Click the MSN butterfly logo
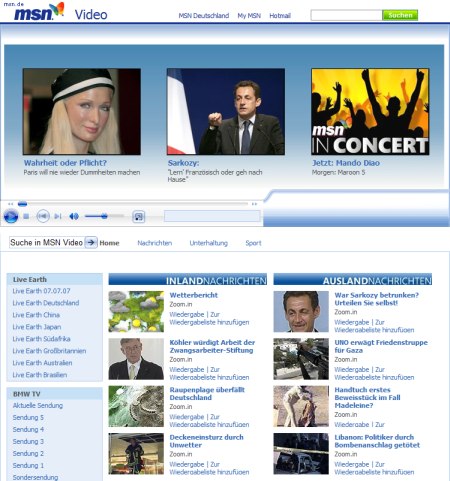Screen dimensions: 450x481 39,12
